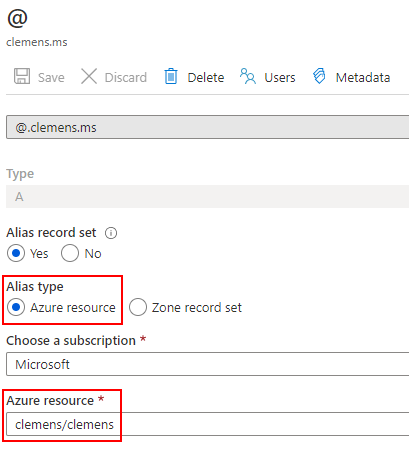Click the Alias type label
The width and height of the screenshot is (409, 449).
coord(35,287)
